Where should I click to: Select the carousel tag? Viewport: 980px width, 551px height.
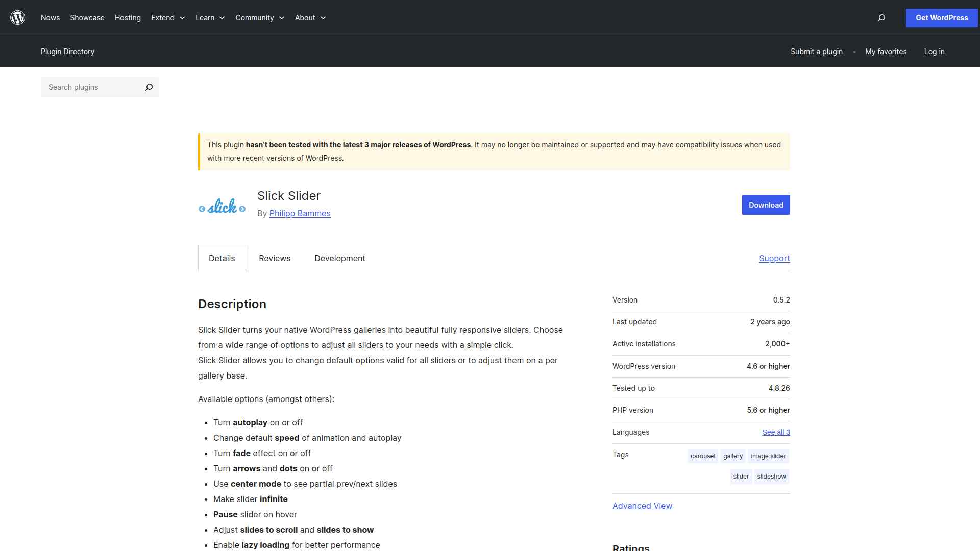(702, 456)
